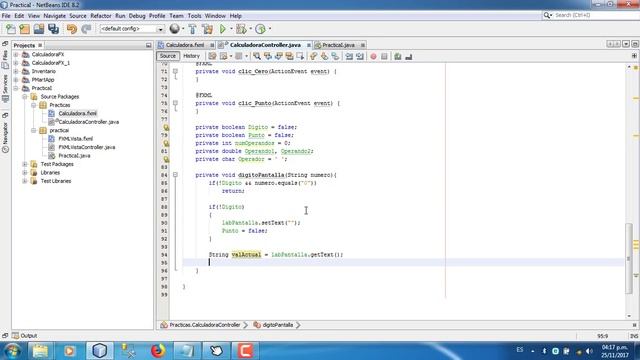Viewport: 640px width, 360px height.
Task: Toggle Highlight Search in editor toolbar
Action: pos(289,56)
